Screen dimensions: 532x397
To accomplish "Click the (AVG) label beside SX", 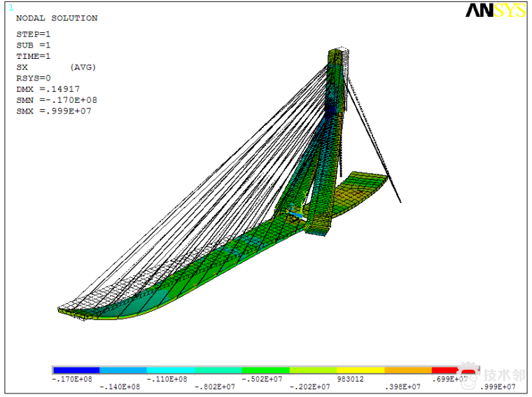I will tap(83, 67).
